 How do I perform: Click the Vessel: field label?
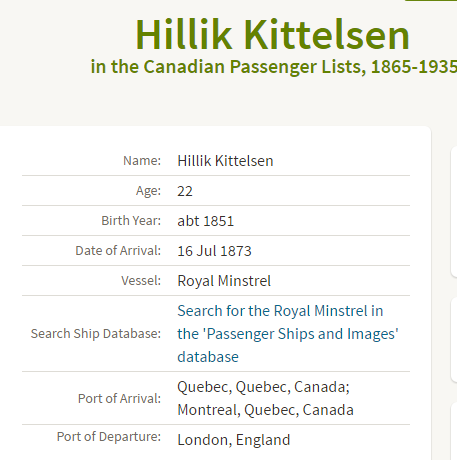pos(141,281)
